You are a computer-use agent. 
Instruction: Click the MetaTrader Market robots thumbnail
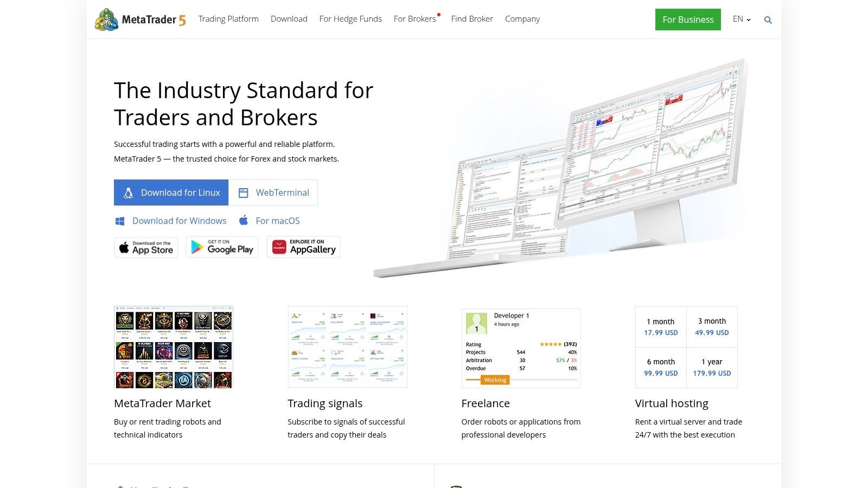coord(174,347)
